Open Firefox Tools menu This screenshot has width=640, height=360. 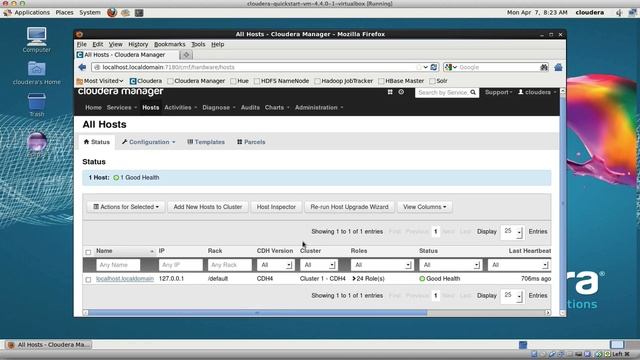[x=198, y=44]
